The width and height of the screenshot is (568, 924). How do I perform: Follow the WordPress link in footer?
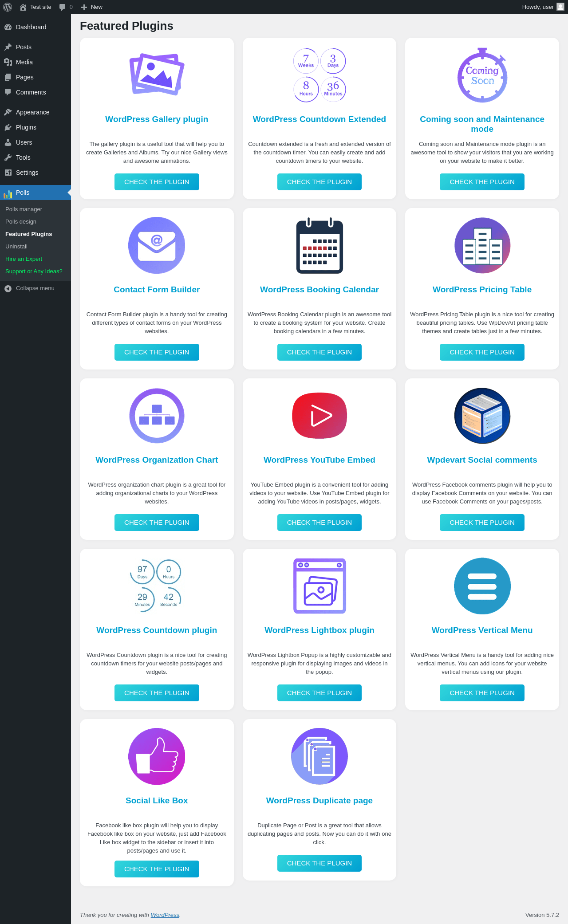[165, 915]
